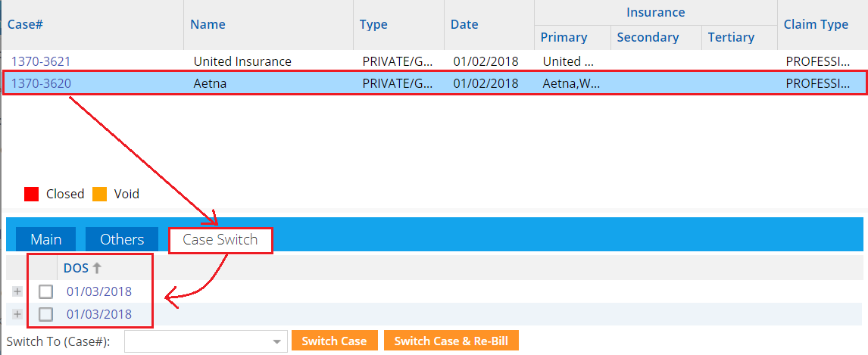Click the Claim Type column header
This screenshot has height=355, width=868.
point(816,24)
